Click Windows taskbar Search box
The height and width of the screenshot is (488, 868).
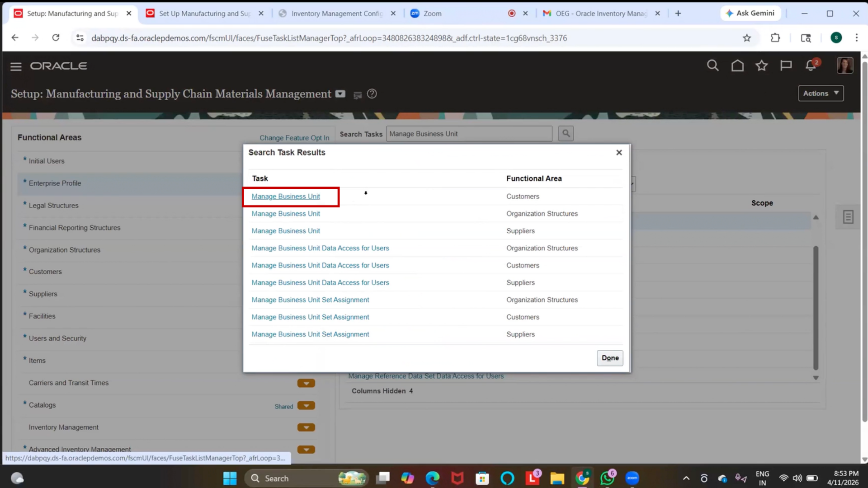click(306, 478)
